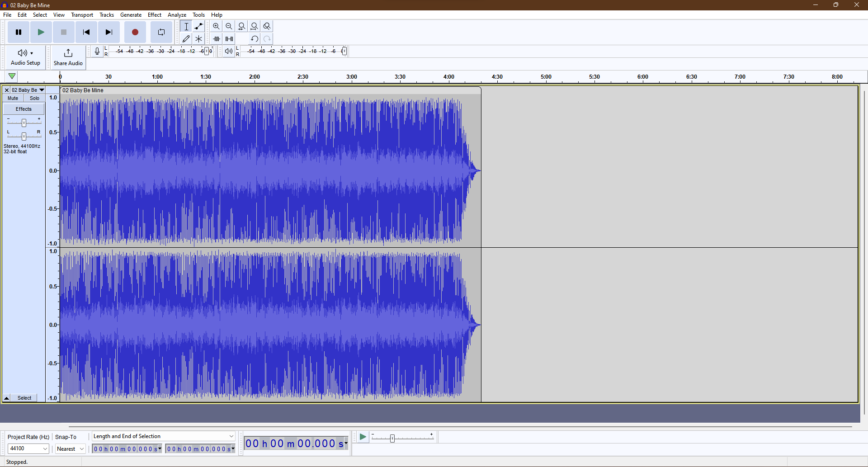Click the timeline options green triangle

12,76
